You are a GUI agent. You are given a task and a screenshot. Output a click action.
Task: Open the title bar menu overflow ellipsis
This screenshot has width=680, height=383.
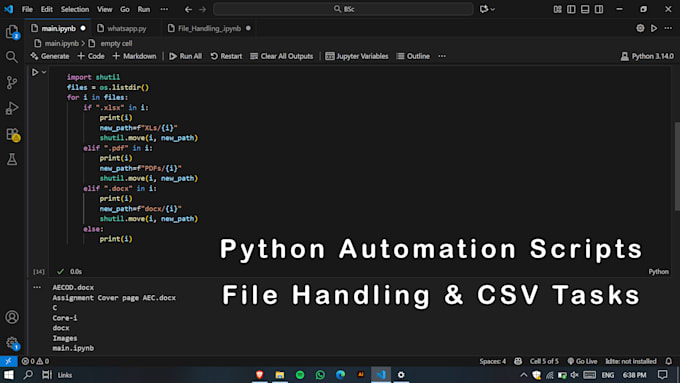click(164, 9)
